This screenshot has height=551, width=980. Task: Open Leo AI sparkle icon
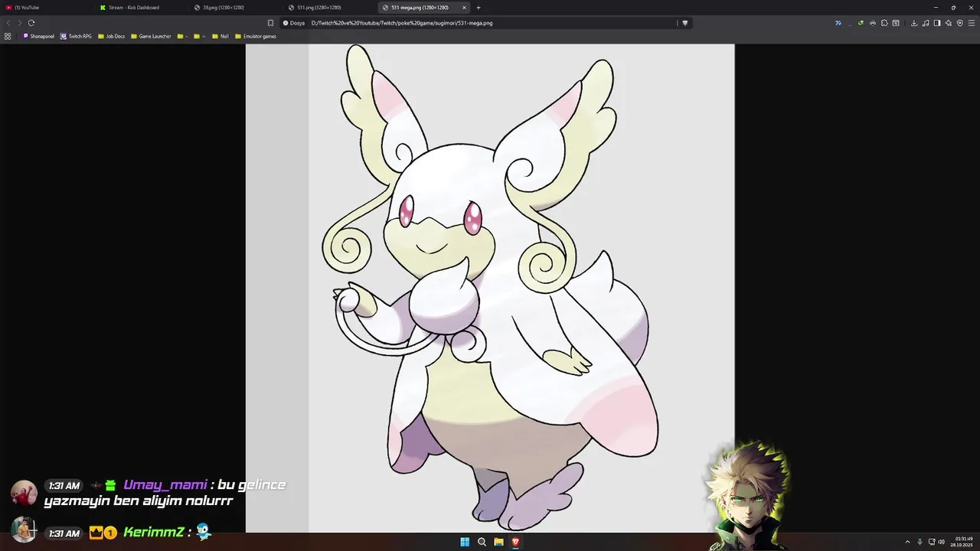(949, 23)
